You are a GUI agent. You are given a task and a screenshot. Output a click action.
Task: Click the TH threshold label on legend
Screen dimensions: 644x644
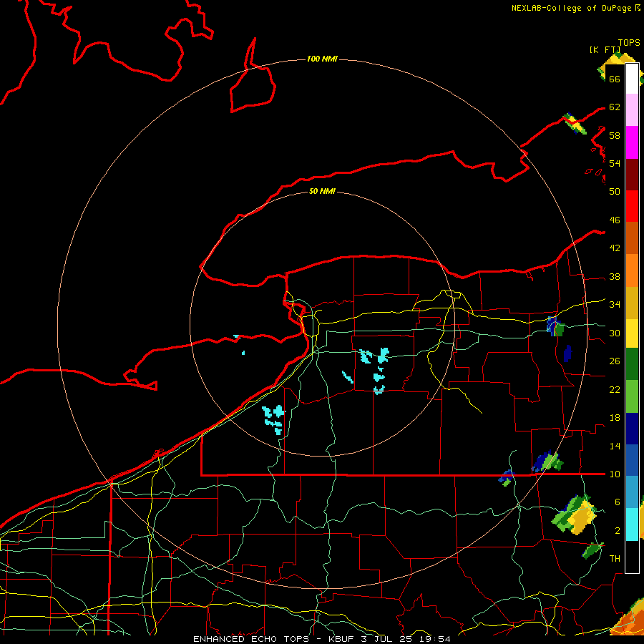tap(615, 559)
